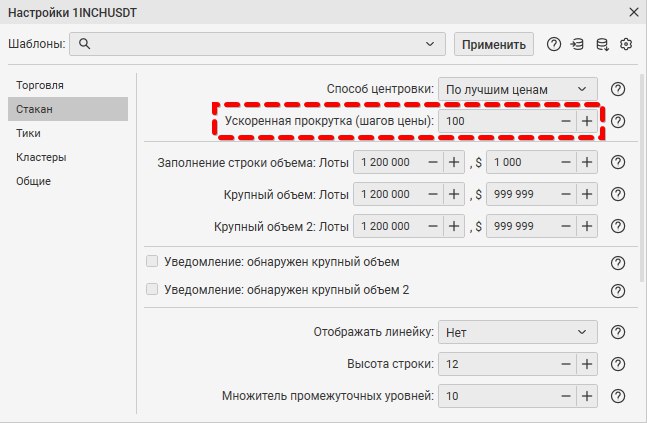Toggle the large volume 2 notification checkbox
The height and width of the screenshot is (423, 647).
click(153, 290)
